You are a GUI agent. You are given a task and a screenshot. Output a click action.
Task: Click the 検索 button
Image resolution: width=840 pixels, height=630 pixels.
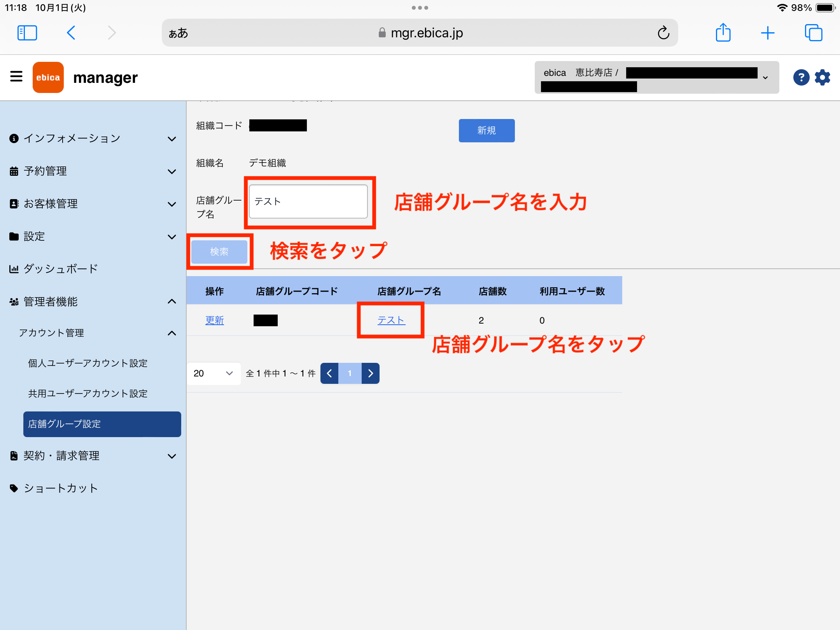[x=219, y=252]
